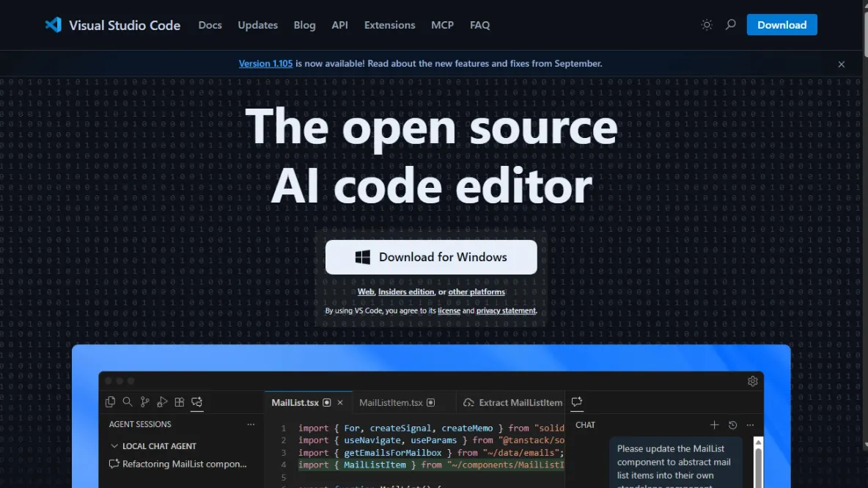
Task: Dismiss the Version 1.105 banner
Action: coord(841,64)
